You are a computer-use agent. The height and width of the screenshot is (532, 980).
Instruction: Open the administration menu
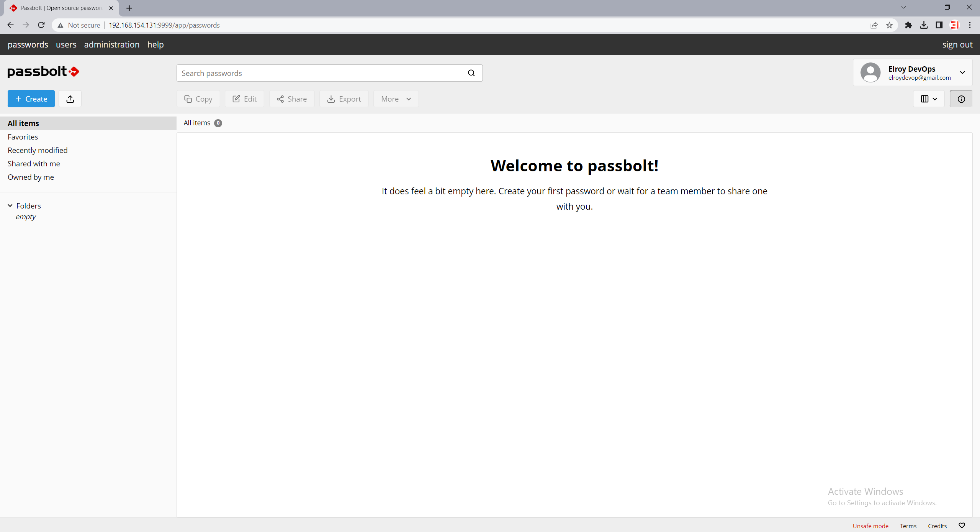point(112,44)
